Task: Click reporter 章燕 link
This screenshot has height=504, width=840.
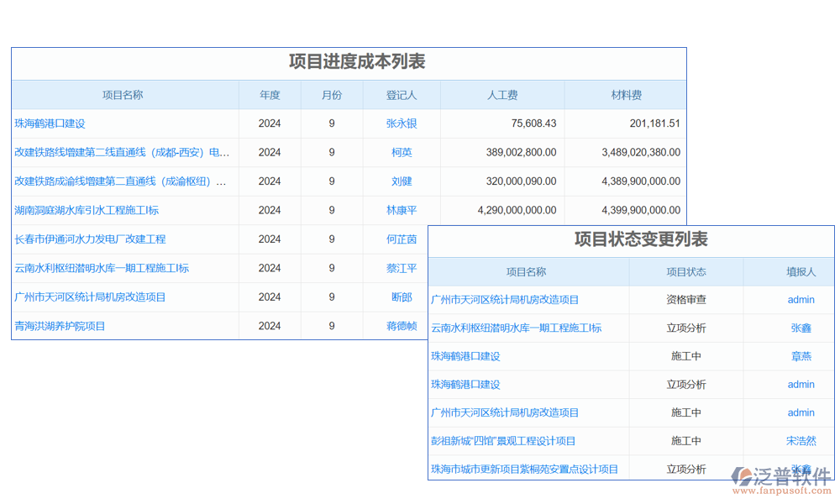Action: pos(801,356)
